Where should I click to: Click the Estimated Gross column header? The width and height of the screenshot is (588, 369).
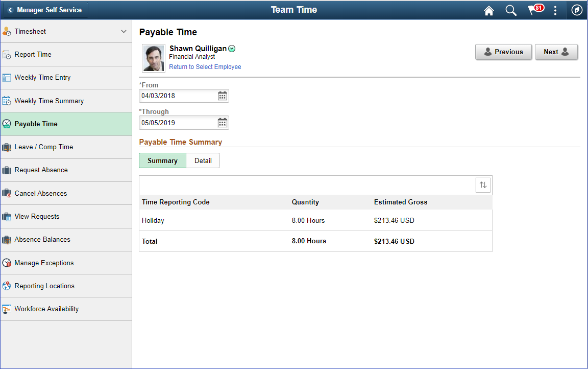401,202
